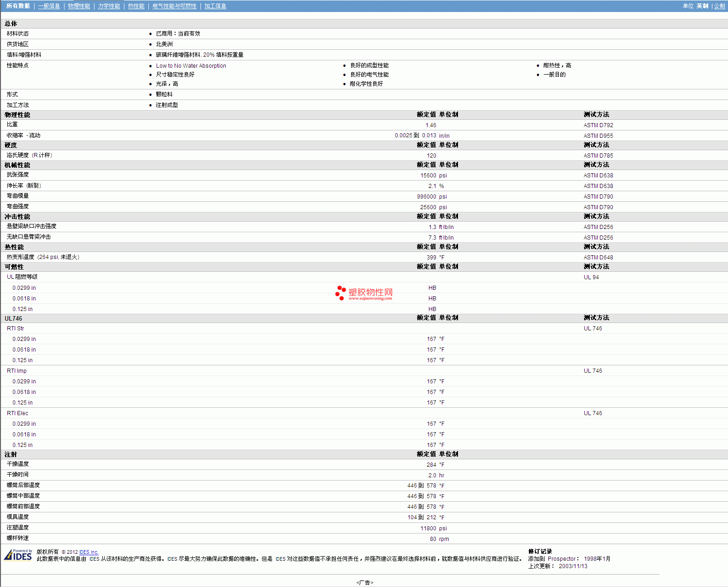Viewport: 728px width, 587px height.
Task: Select the 尺寸稳定性良好 feature
Action: (x=175, y=75)
